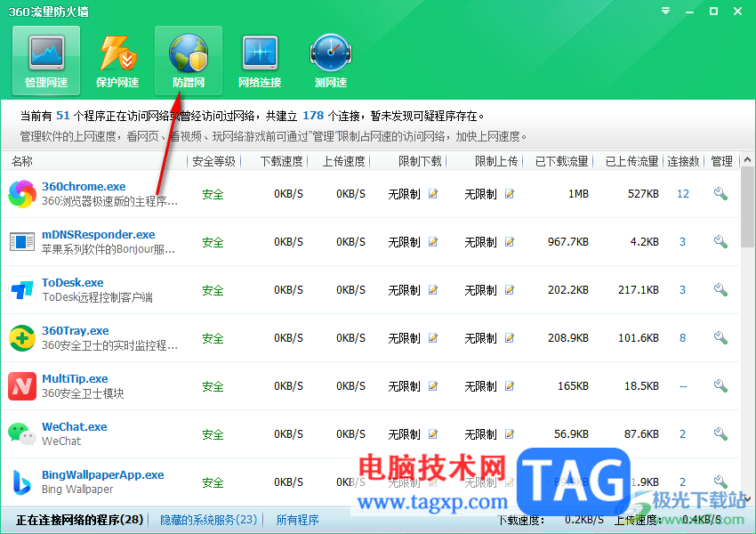Screen dimensions: 756x534
Task: Edit download limit for 360Tray.exe
Action: click(433, 338)
